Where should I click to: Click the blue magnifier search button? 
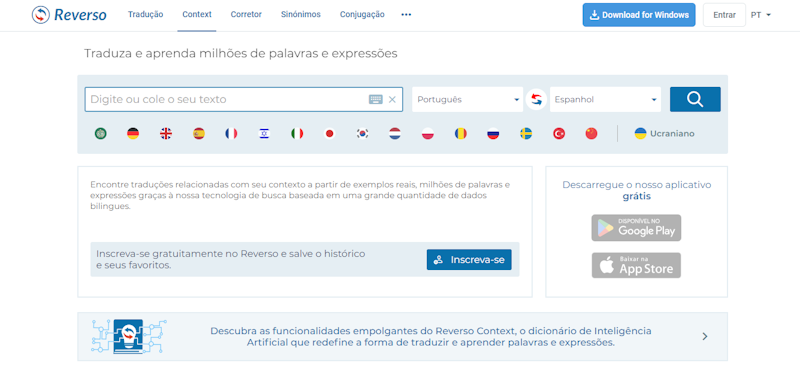coord(695,99)
